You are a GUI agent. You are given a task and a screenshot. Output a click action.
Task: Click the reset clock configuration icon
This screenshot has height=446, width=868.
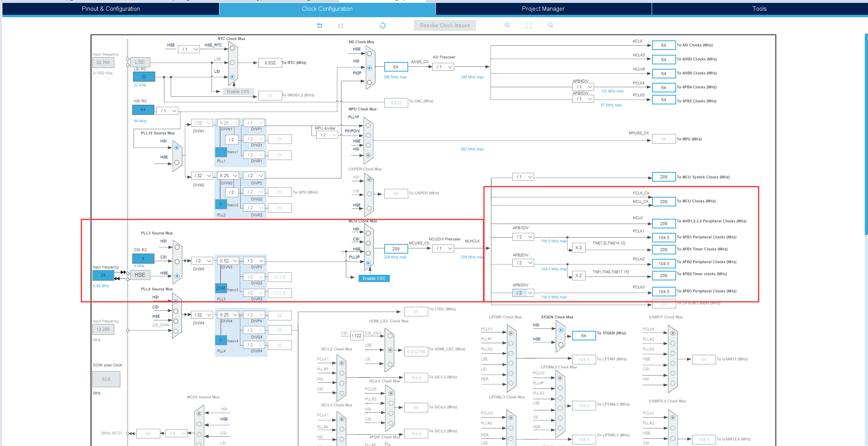coord(383,25)
